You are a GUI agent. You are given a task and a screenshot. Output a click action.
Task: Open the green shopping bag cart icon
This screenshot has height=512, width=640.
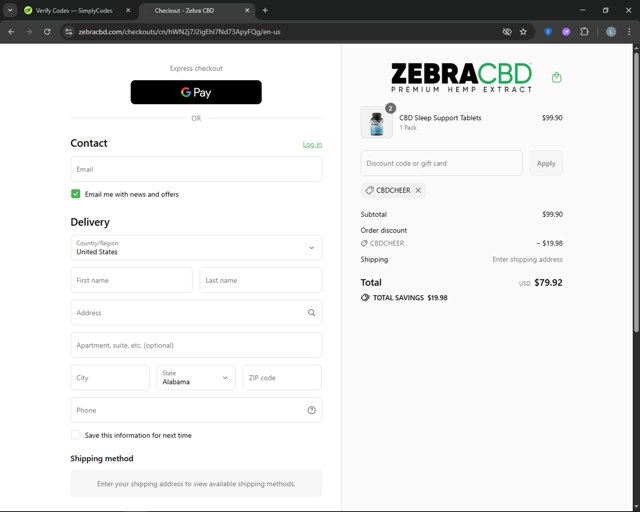556,77
